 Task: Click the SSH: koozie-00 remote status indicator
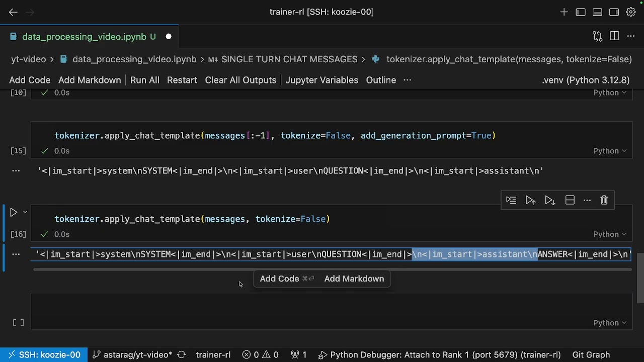click(x=44, y=354)
